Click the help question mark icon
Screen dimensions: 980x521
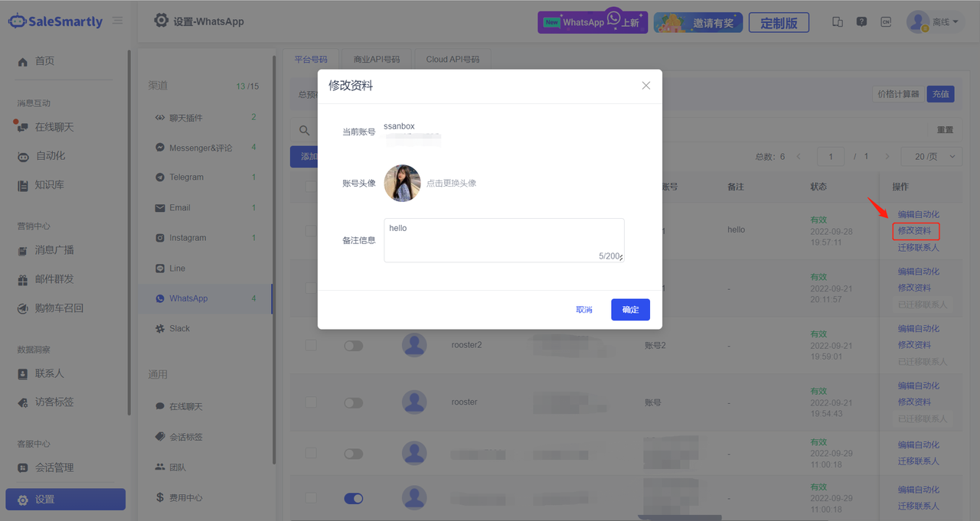862,22
